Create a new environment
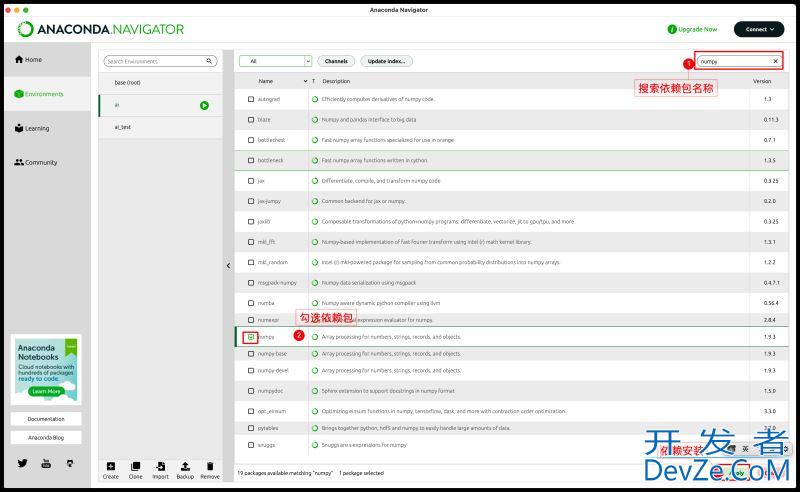The height and width of the screenshot is (492, 800). pyautogui.click(x=110, y=471)
